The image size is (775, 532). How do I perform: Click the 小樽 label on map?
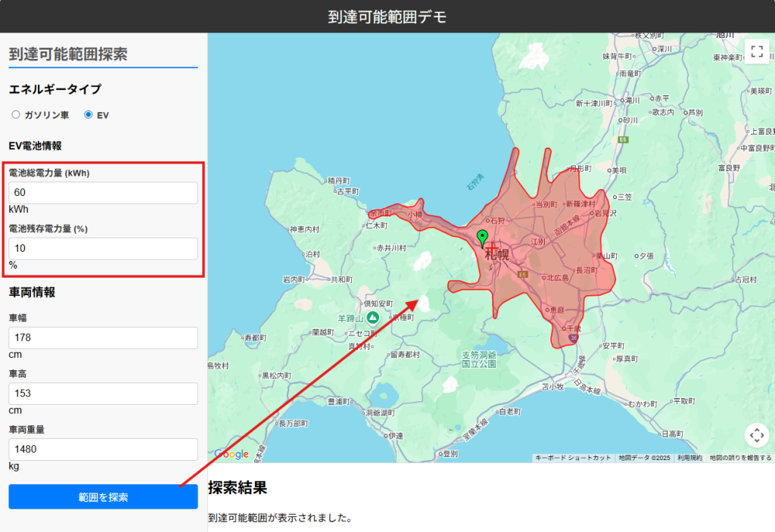click(416, 215)
